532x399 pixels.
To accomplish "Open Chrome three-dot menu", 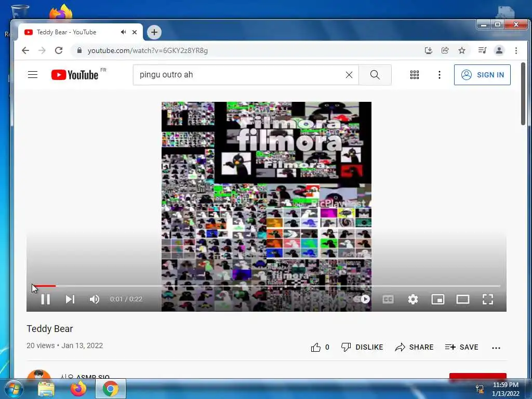I will [x=516, y=50].
